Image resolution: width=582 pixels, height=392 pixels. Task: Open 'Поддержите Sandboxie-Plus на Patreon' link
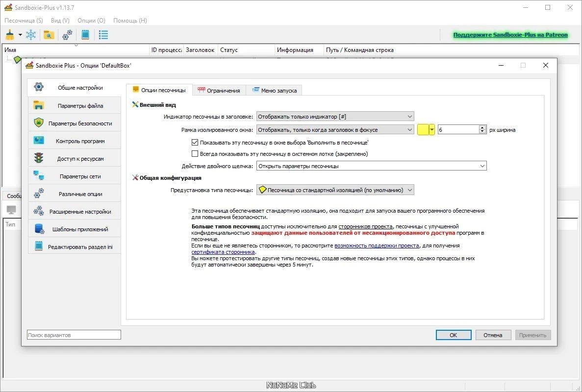(x=510, y=34)
